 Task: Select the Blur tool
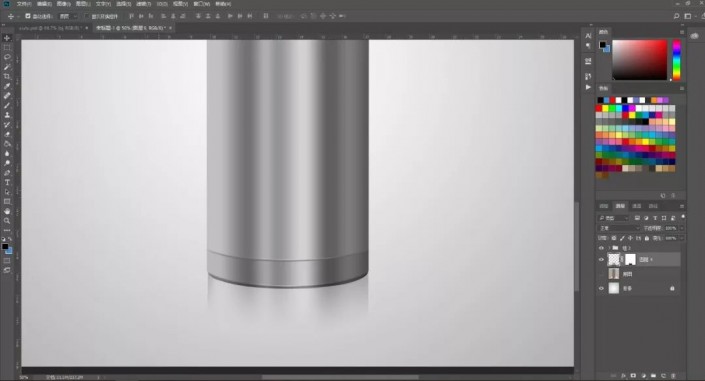(7, 154)
